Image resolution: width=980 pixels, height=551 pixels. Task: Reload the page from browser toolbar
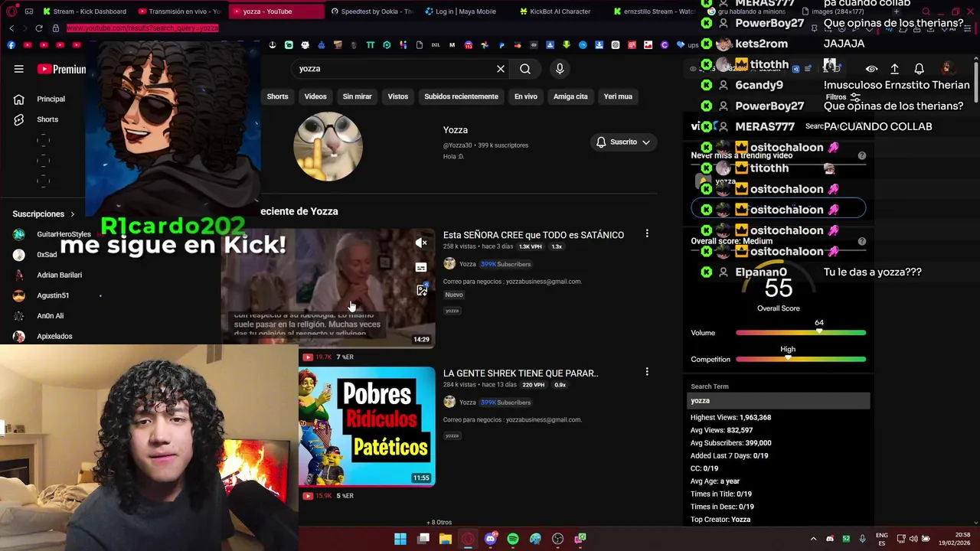pyautogui.click(x=39, y=28)
